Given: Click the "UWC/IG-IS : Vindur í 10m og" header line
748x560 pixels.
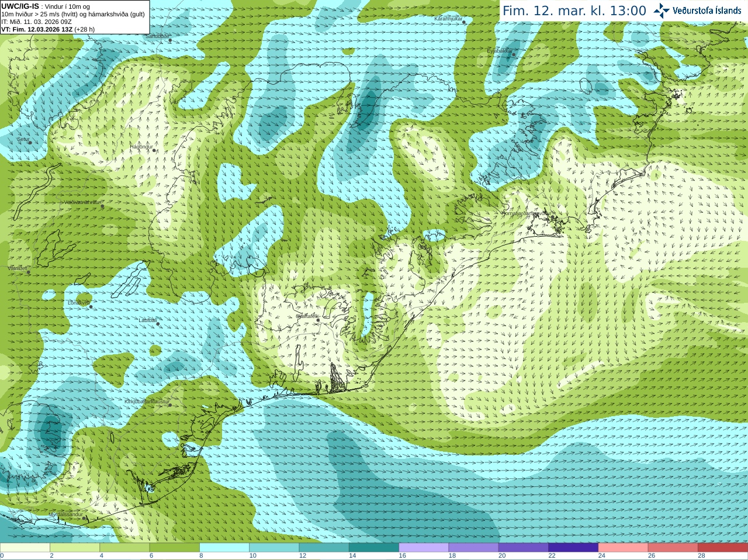Looking at the screenshot, I should [x=46, y=6].
